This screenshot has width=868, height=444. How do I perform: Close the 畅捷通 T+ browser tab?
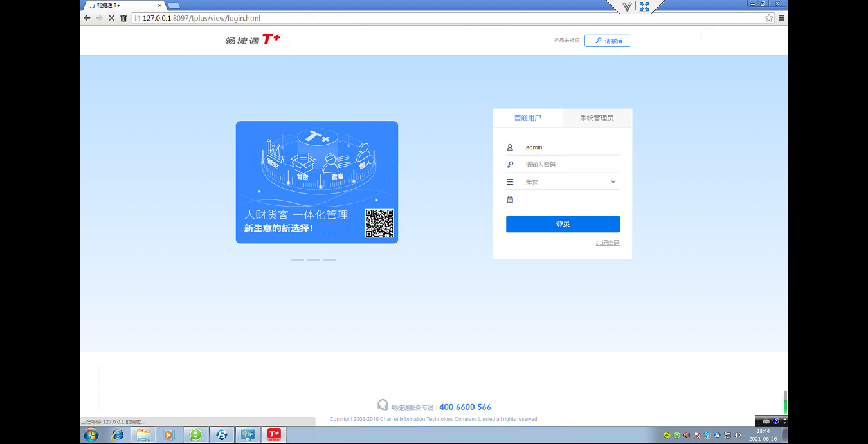click(160, 5)
